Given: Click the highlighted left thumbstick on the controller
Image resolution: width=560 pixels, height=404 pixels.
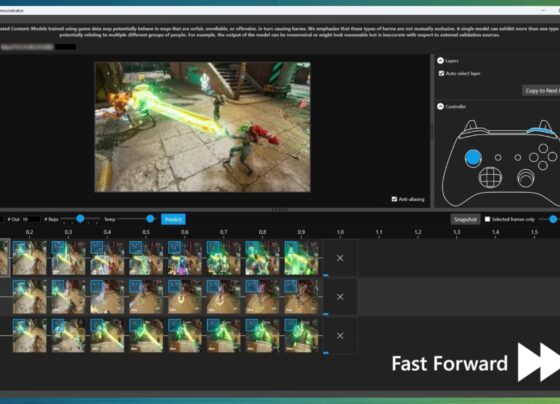Looking at the screenshot, I should pyautogui.click(x=473, y=158).
